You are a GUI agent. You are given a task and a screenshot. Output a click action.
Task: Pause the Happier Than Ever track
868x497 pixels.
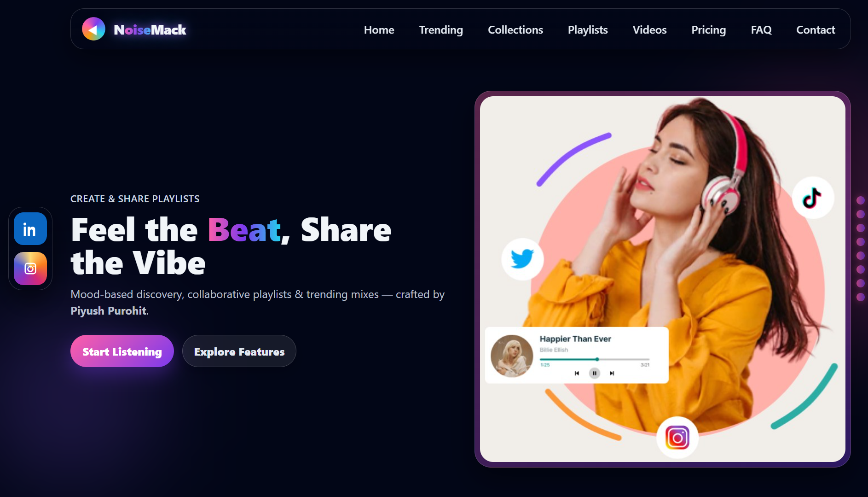click(x=594, y=373)
